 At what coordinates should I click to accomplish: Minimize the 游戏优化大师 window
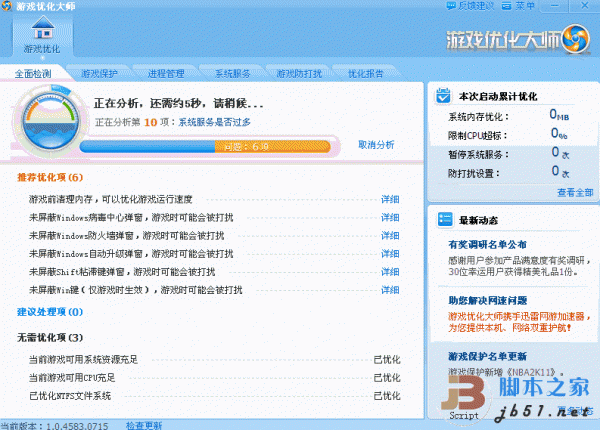pyautogui.click(x=554, y=6)
